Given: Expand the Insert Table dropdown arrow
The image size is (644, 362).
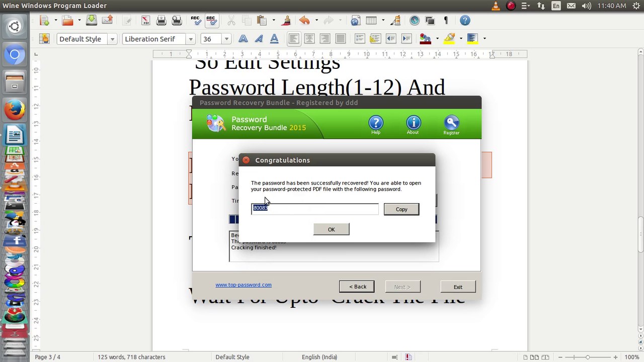Looking at the screenshot, I should (383, 21).
